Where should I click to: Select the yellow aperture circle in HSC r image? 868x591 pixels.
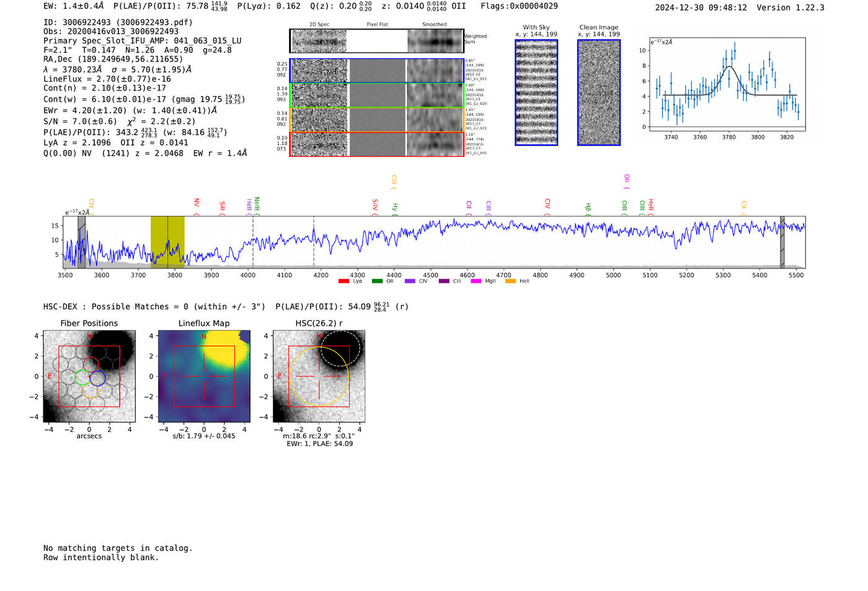(319, 376)
